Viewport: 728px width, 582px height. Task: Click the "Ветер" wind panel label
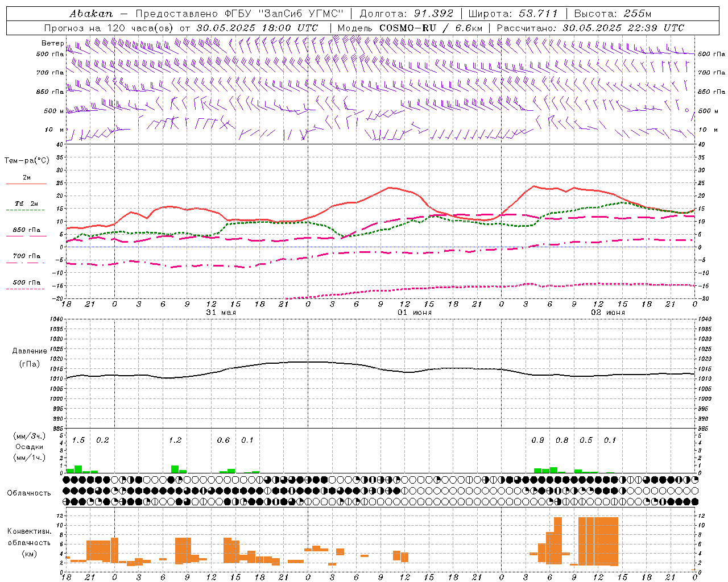click(53, 43)
